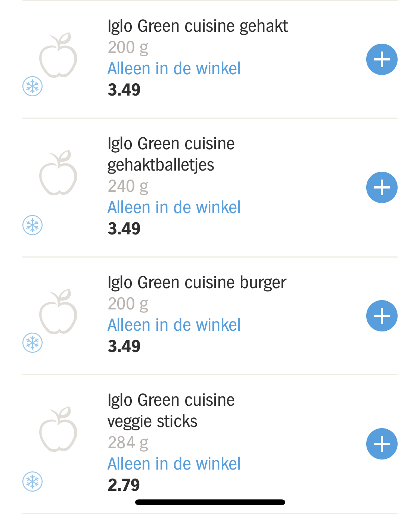The width and height of the screenshot is (420, 514).
Task: Open Iglo Green cuisine burger title
Action: point(197,283)
